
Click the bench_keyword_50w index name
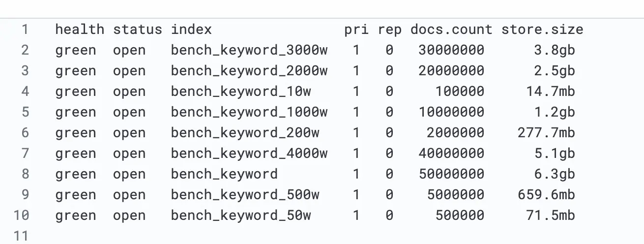point(240,215)
